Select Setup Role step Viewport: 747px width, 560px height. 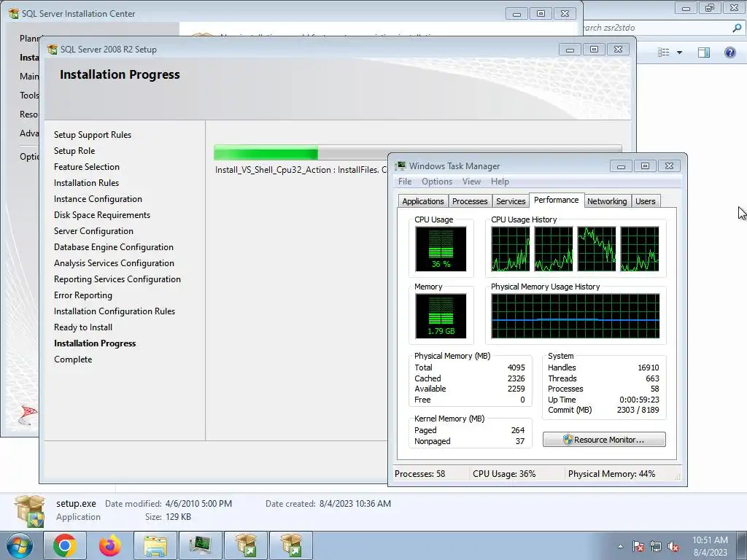[x=74, y=151]
